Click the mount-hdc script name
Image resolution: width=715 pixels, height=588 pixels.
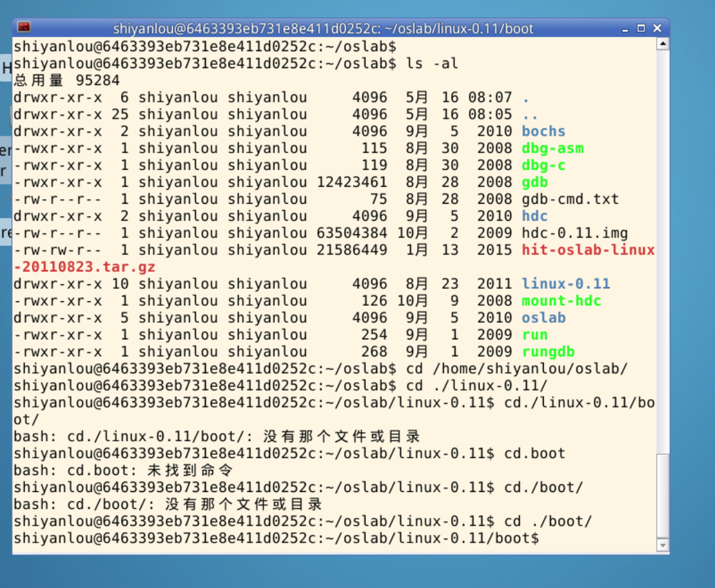pos(561,301)
